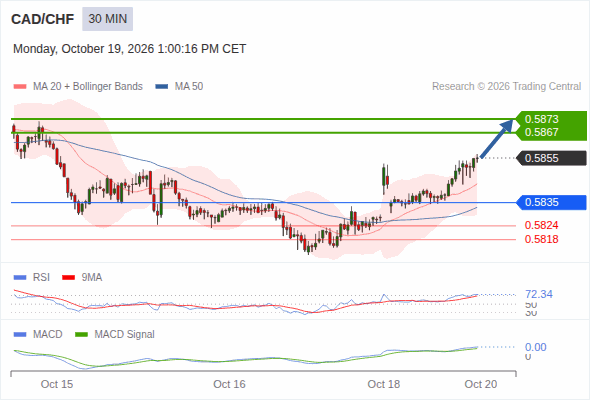
Task: Click the 'MA 20 + Bollinger Bands' legend label
Action: [88, 87]
